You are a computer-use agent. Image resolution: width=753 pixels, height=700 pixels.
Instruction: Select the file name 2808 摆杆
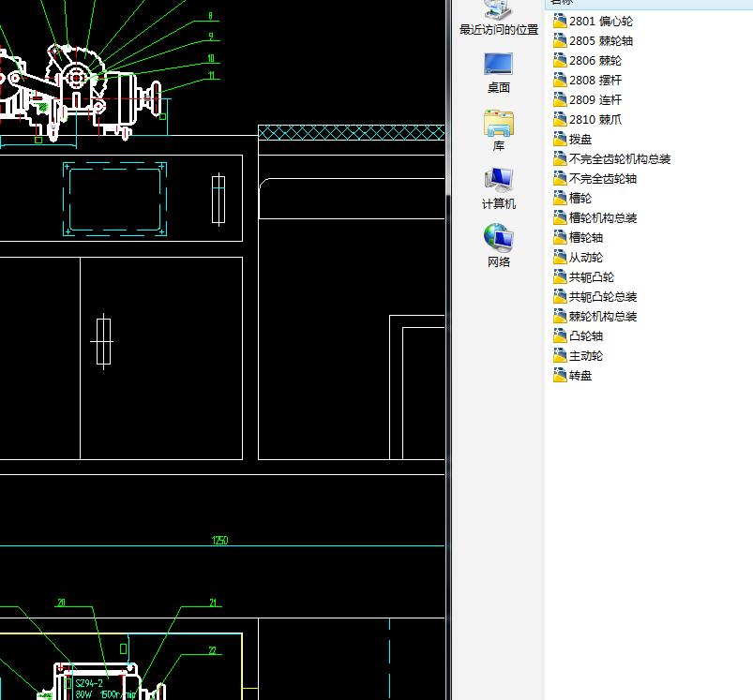click(595, 81)
